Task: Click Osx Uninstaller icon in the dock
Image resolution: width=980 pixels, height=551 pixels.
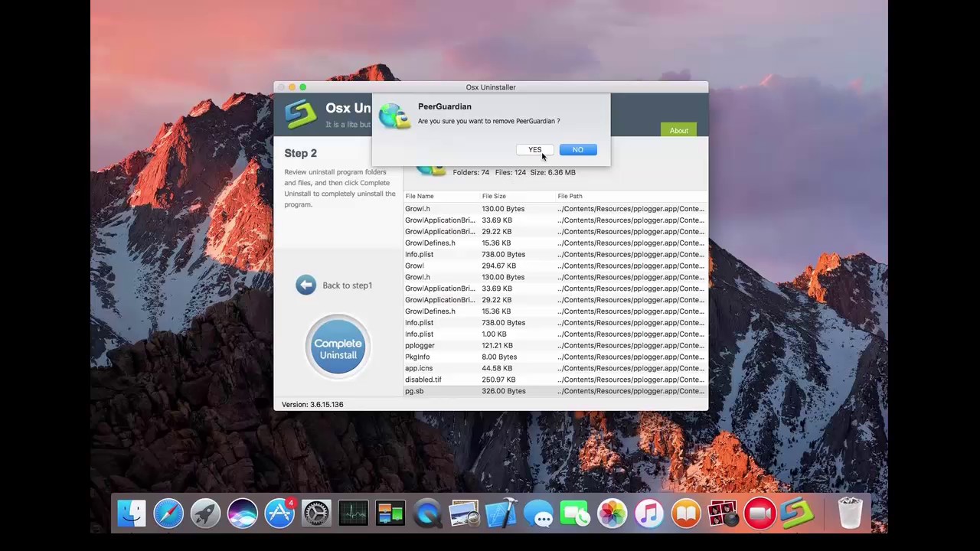Action: coord(797,514)
